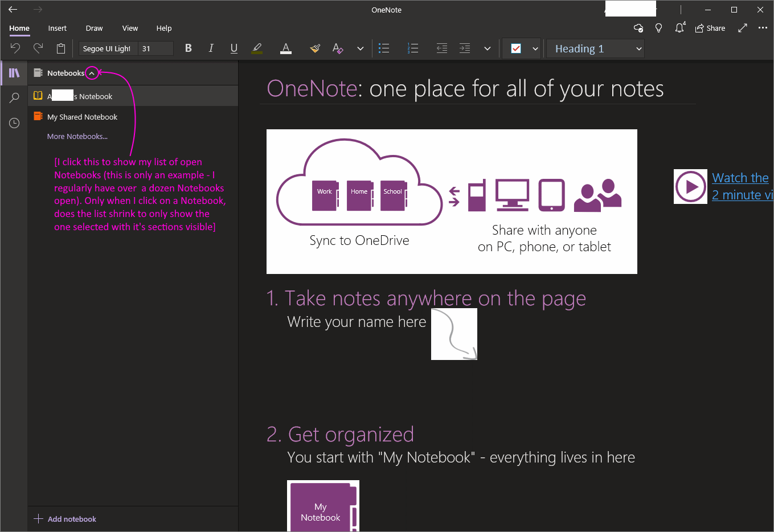Toggle bulleted list
Viewport: 774px width, 532px height.
click(384, 48)
